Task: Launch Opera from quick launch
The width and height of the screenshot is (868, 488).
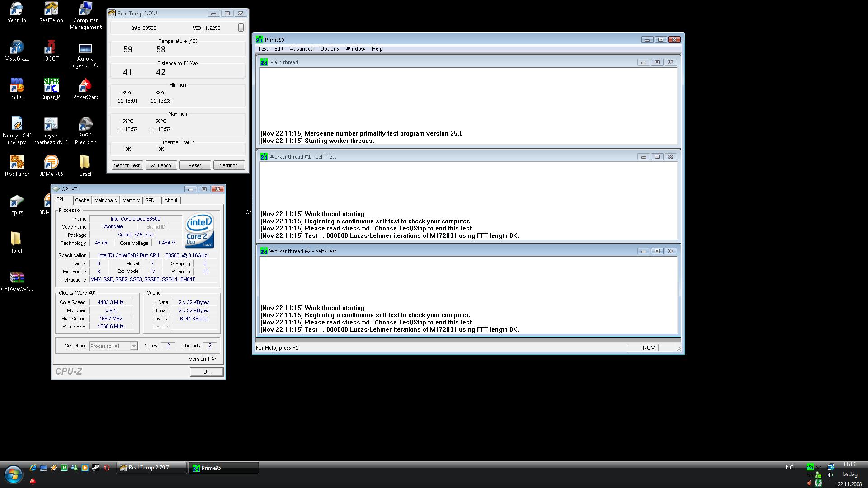Action: click(x=107, y=468)
